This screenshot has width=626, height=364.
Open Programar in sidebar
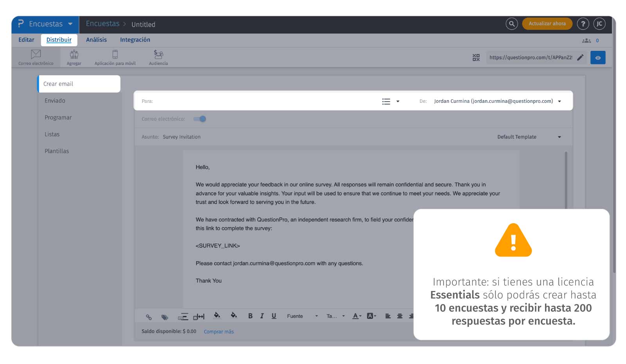click(x=58, y=117)
